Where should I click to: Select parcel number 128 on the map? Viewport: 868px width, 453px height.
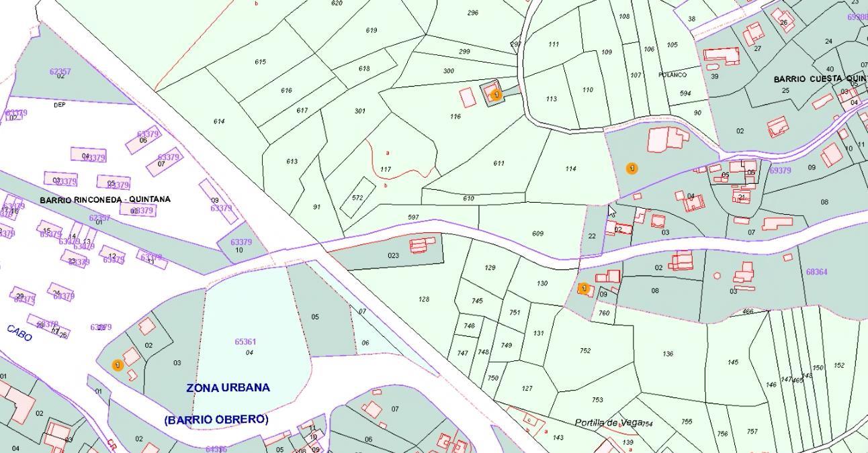point(423,299)
